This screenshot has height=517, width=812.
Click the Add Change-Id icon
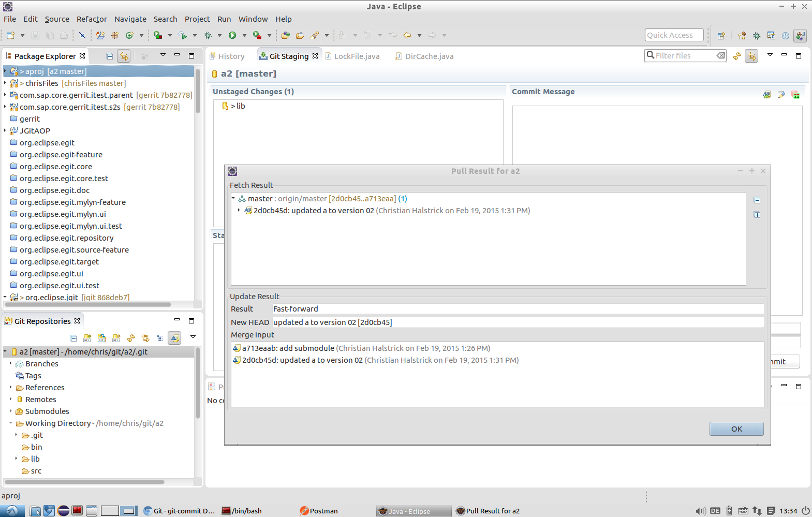point(795,95)
